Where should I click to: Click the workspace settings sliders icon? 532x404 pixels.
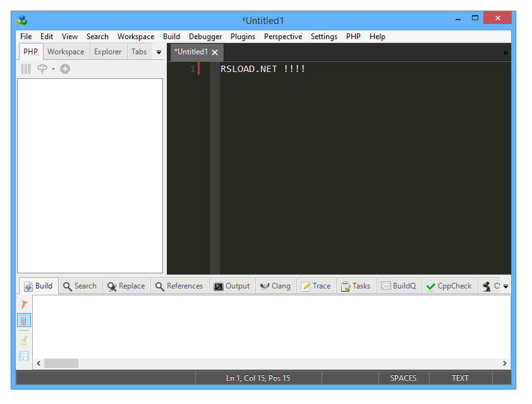[26, 69]
